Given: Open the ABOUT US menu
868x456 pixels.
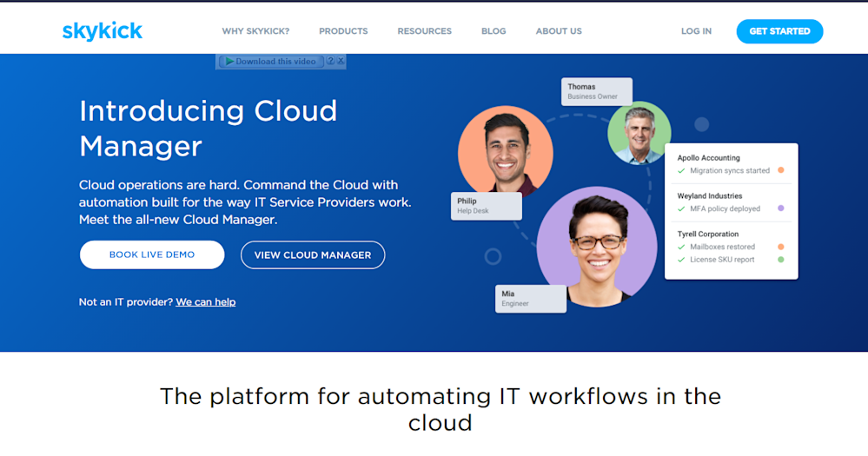Looking at the screenshot, I should 559,31.
